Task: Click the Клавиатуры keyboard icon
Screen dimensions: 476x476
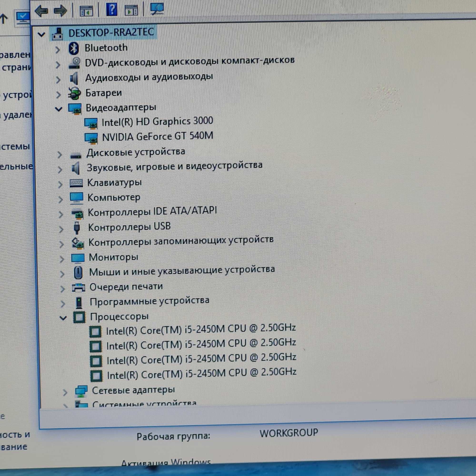Action: pyautogui.click(x=76, y=183)
